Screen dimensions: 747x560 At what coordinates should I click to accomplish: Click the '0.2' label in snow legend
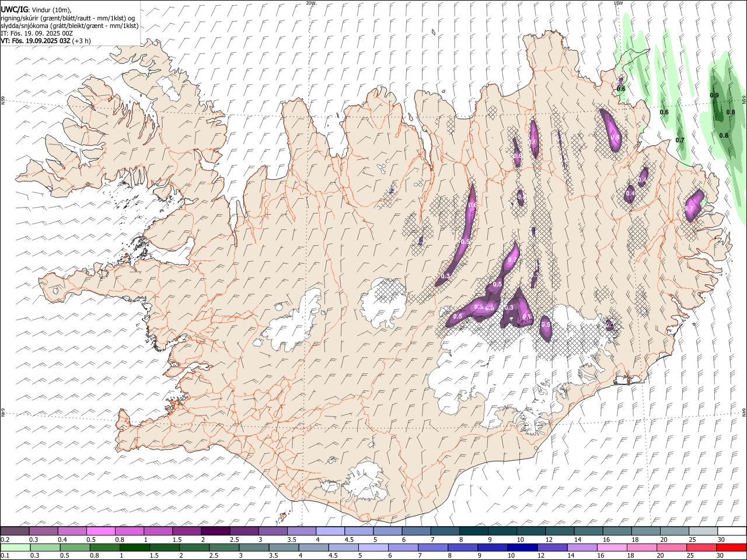pos(5,539)
